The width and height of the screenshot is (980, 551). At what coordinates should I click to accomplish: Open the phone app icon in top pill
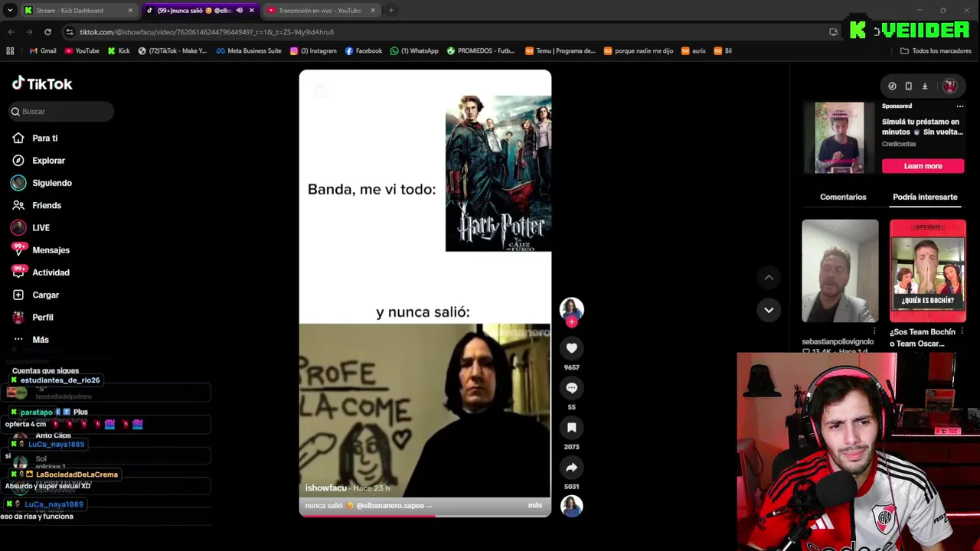[x=908, y=86]
